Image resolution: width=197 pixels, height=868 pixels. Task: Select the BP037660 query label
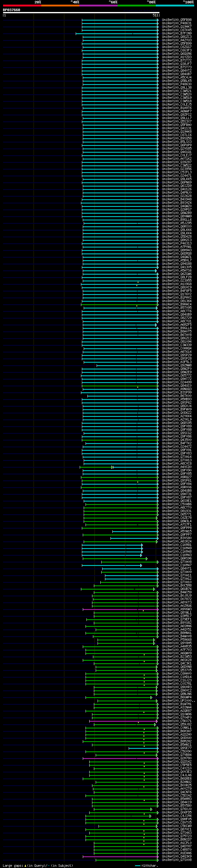click(x=11, y=10)
